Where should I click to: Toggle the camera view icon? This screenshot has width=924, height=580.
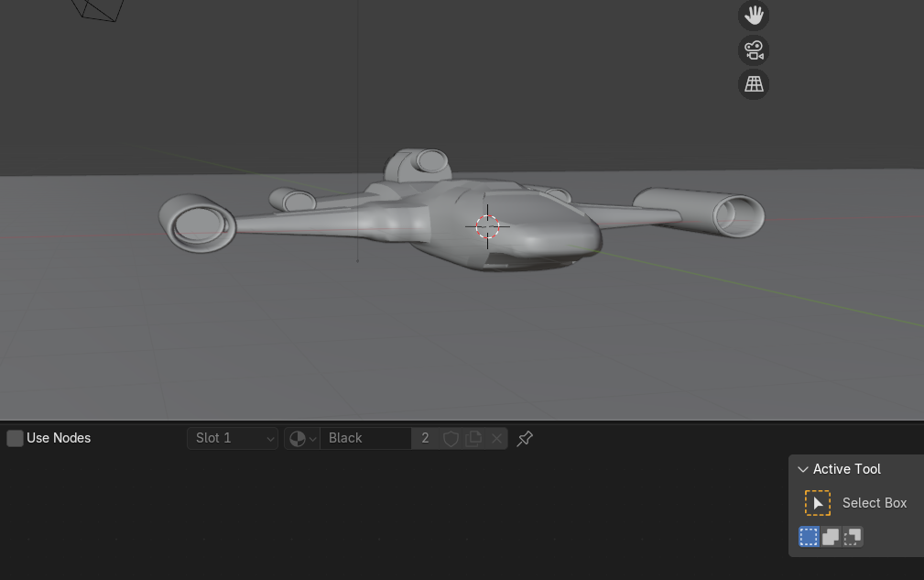[754, 49]
